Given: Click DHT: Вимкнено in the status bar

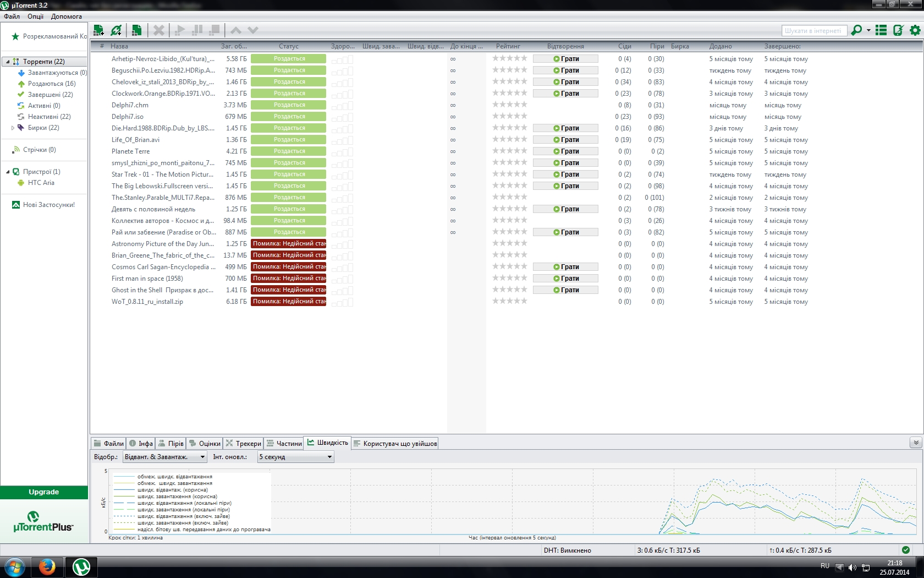Looking at the screenshot, I should tap(568, 550).
